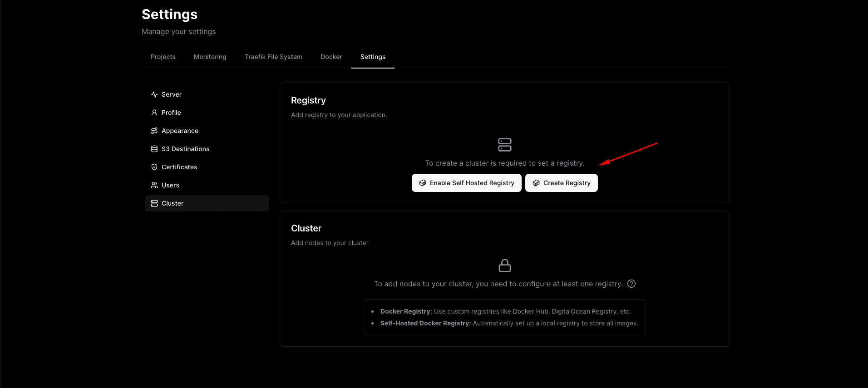Screen dimensions: 868x388
Task: Click 'Add nodes to your cluster' text
Action: click(x=330, y=243)
